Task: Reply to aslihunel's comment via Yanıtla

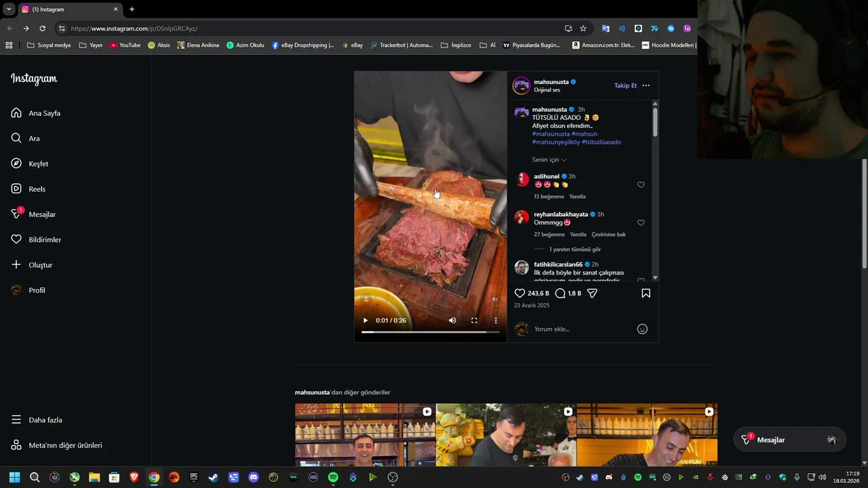Action: pos(577,197)
